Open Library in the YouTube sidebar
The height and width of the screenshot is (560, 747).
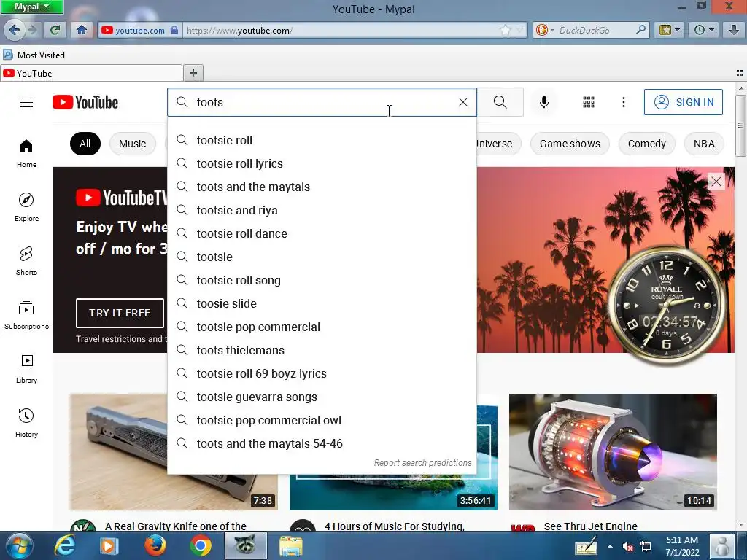tap(26, 368)
